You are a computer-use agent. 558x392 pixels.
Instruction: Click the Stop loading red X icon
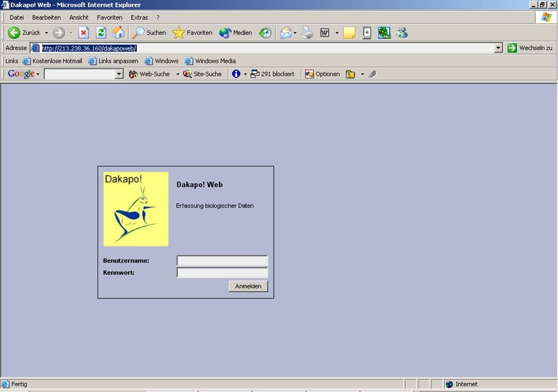click(x=83, y=33)
